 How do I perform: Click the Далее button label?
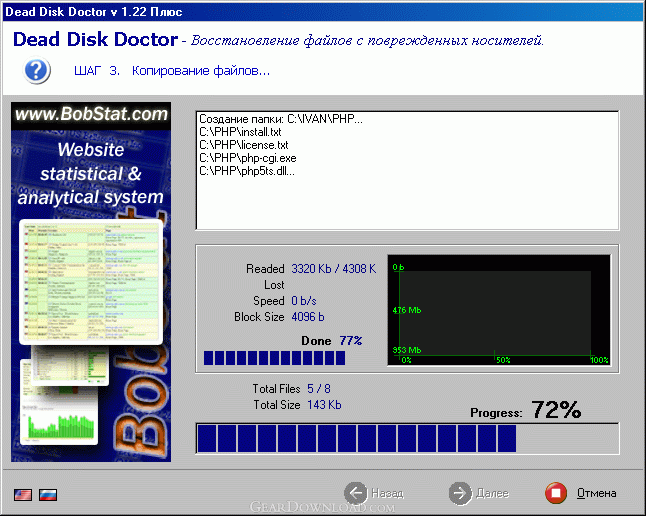tap(492, 493)
